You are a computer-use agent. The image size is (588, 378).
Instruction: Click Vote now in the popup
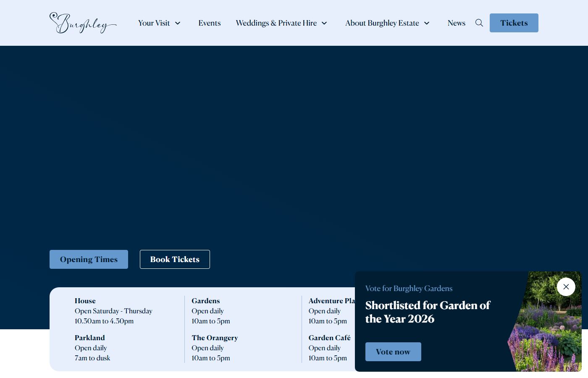point(393,352)
